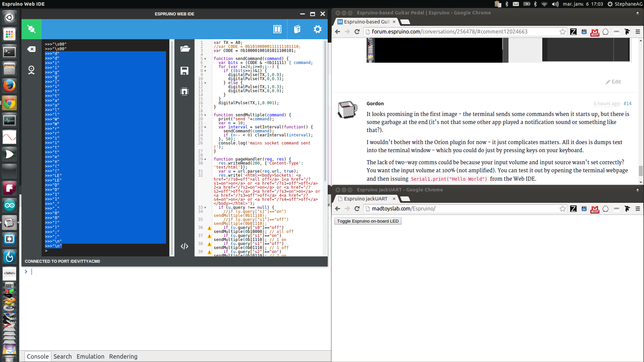Image resolution: width=644 pixels, height=362 pixels.
Task: Click the green connect/disconnect plug icon
Action: (x=32, y=29)
